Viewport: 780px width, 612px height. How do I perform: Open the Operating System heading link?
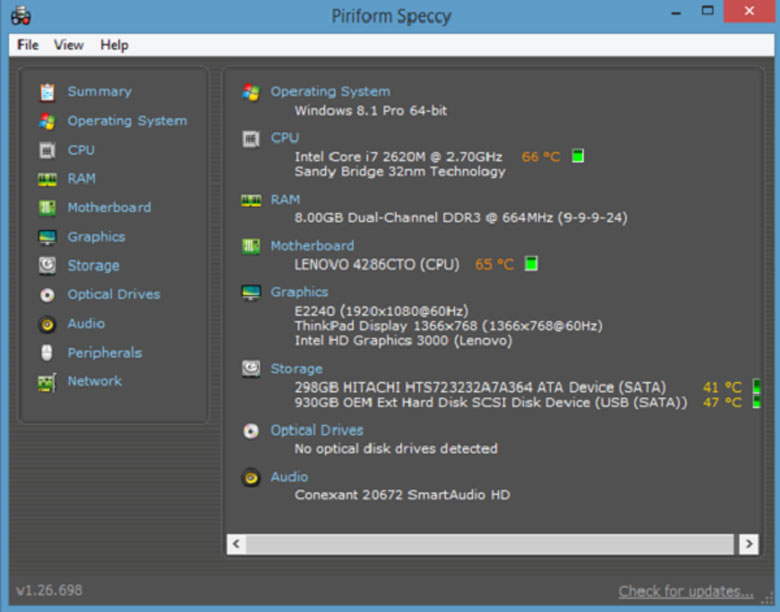tap(330, 91)
